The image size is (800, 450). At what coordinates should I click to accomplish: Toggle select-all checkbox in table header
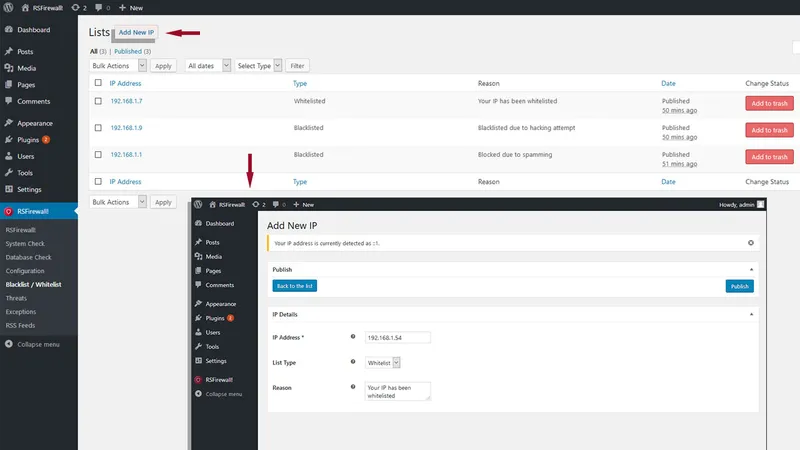click(x=98, y=83)
